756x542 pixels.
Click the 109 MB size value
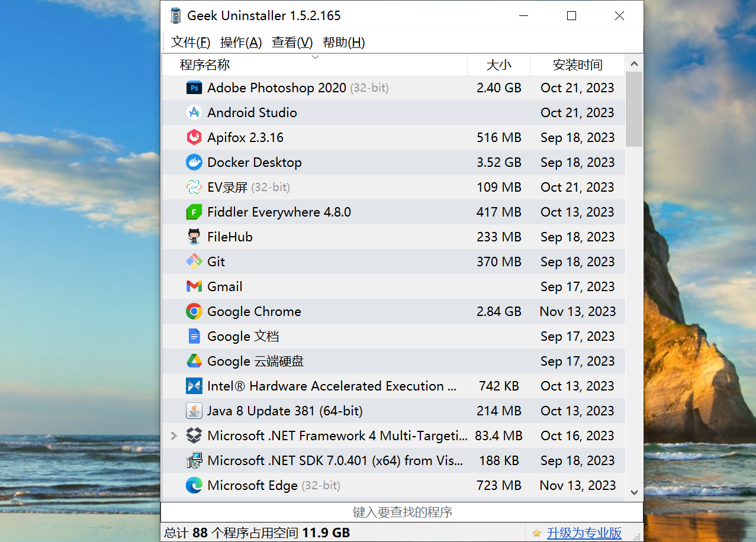coord(499,187)
